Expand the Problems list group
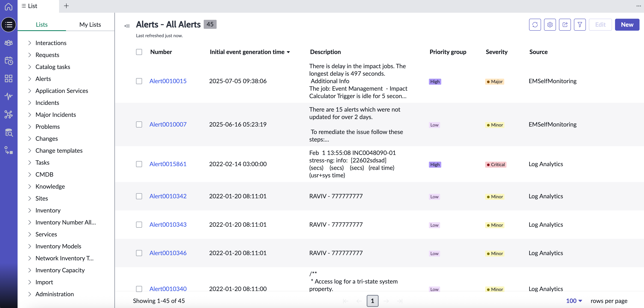Viewport: 644px width, 308px height. (30, 127)
